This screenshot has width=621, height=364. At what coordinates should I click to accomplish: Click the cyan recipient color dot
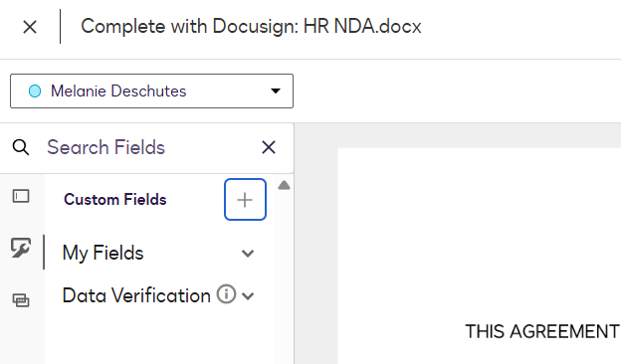pos(35,91)
